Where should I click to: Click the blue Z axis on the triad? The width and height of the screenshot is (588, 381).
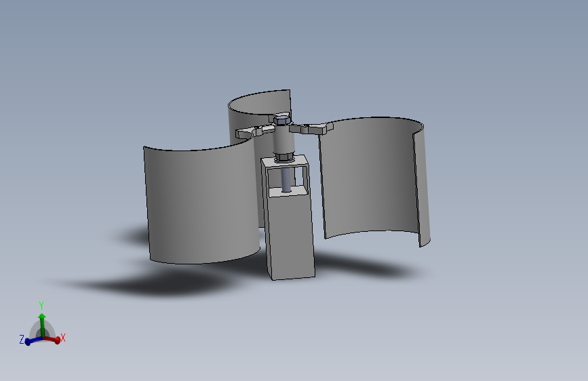pos(33,341)
